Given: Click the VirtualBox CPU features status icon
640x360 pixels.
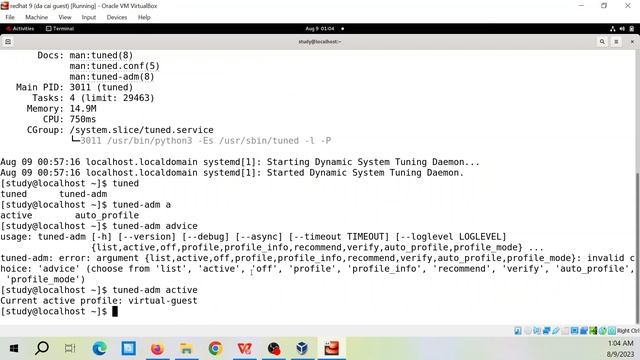Looking at the screenshot, I should (593, 331).
